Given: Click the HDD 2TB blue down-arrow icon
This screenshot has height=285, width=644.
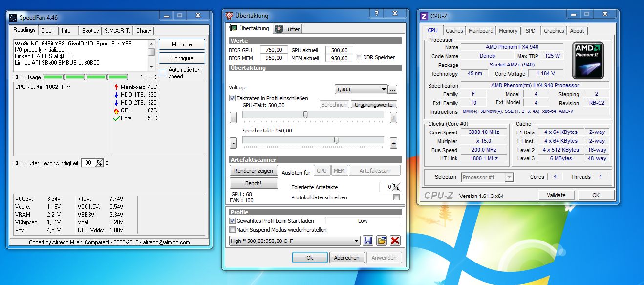Looking at the screenshot, I should (x=116, y=103).
